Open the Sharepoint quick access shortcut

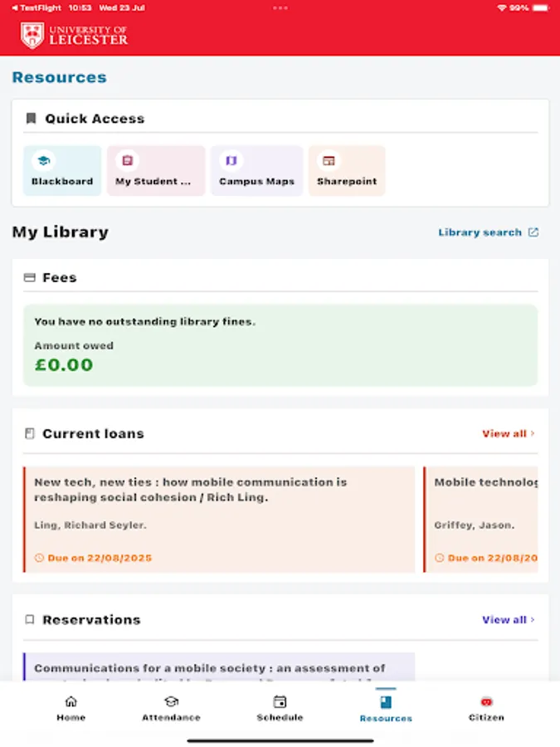point(346,170)
